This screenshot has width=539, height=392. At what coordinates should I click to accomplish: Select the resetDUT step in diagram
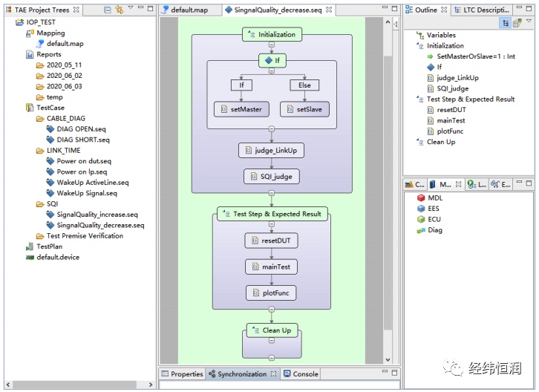pos(271,241)
